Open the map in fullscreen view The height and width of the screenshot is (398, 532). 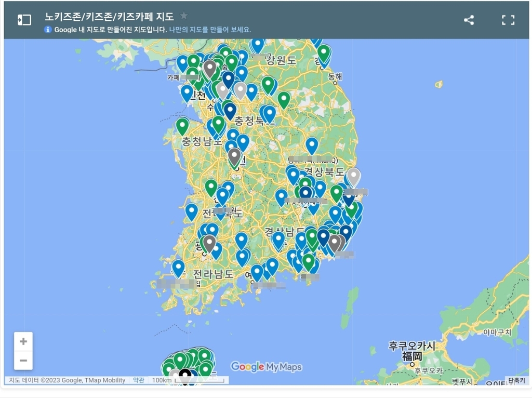point(508,20)
